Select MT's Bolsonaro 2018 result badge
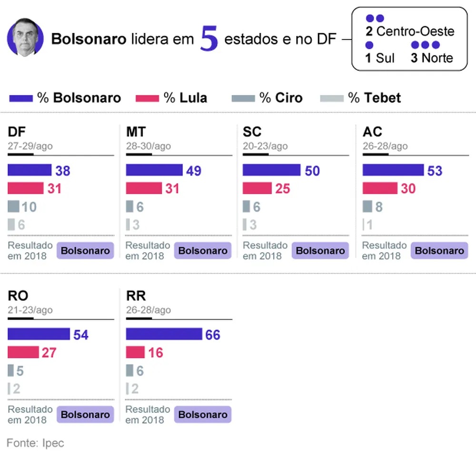 tap(203, 250)
